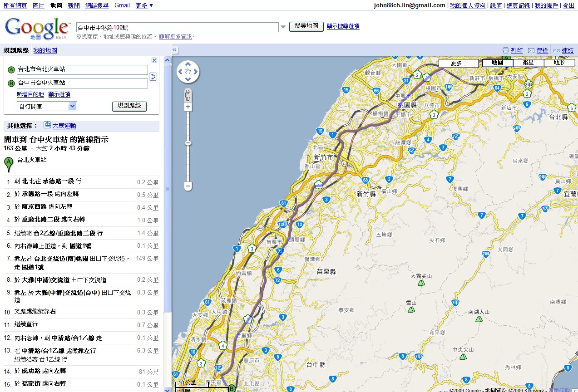The width and height of the screenshot is (578, 392).
Task: Switch to 地形 terrain view
Action: [559, 63]
